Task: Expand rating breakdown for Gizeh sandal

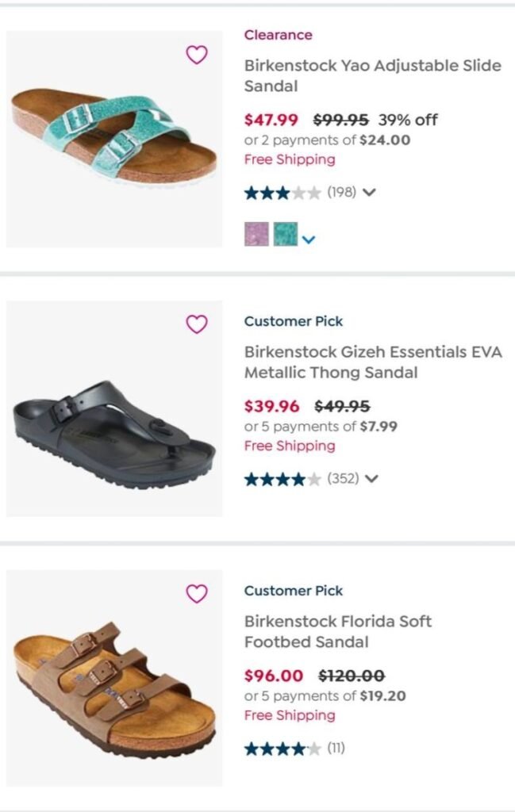Action: coord(371,478)
